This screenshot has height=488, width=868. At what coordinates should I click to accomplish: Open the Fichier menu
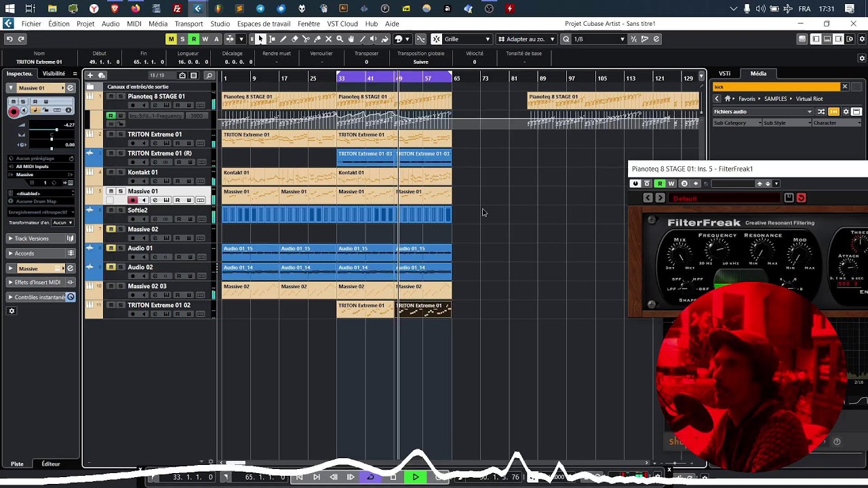coord(31,24)
